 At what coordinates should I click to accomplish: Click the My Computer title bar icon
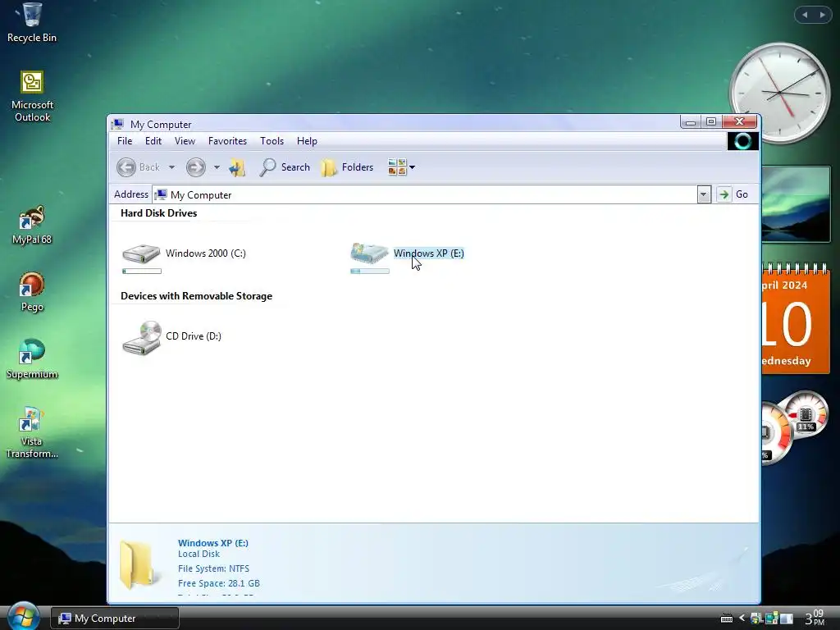click(117, 125)
